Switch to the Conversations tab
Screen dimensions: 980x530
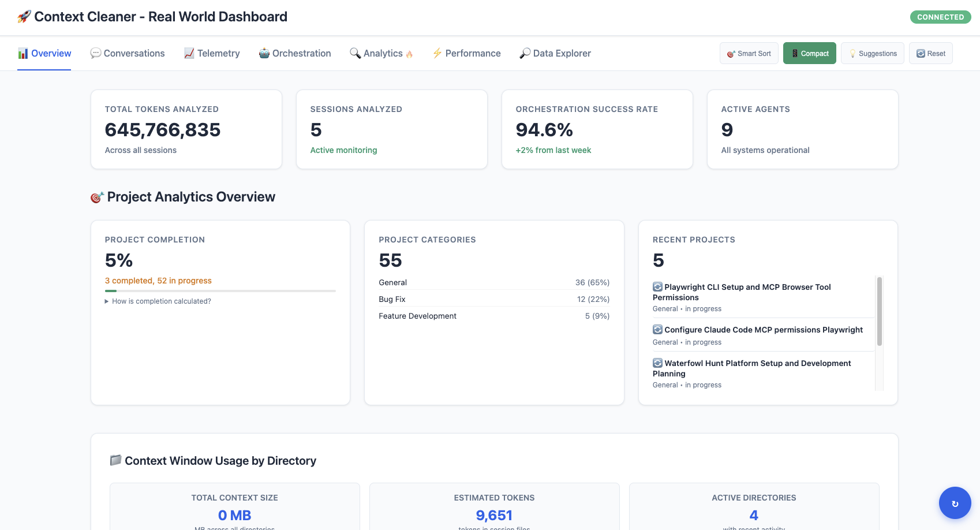[x=128, y=53]
